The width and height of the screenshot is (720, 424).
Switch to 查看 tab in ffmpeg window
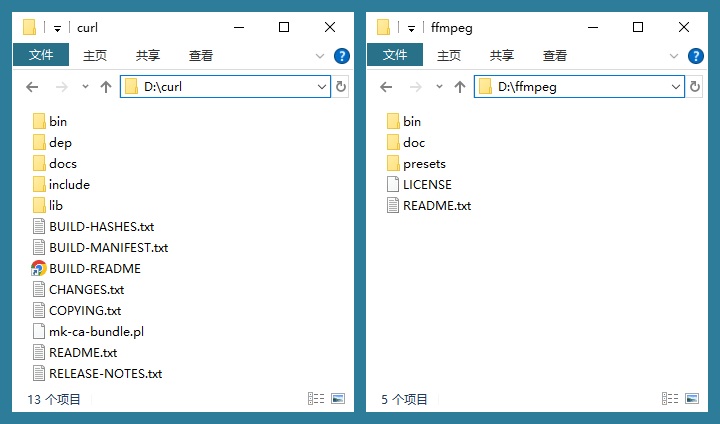point(554,56)
